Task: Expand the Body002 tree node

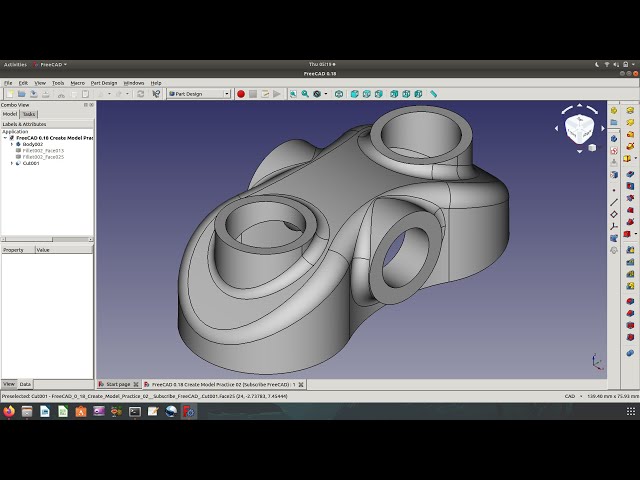Action: (x=11, y=144)
